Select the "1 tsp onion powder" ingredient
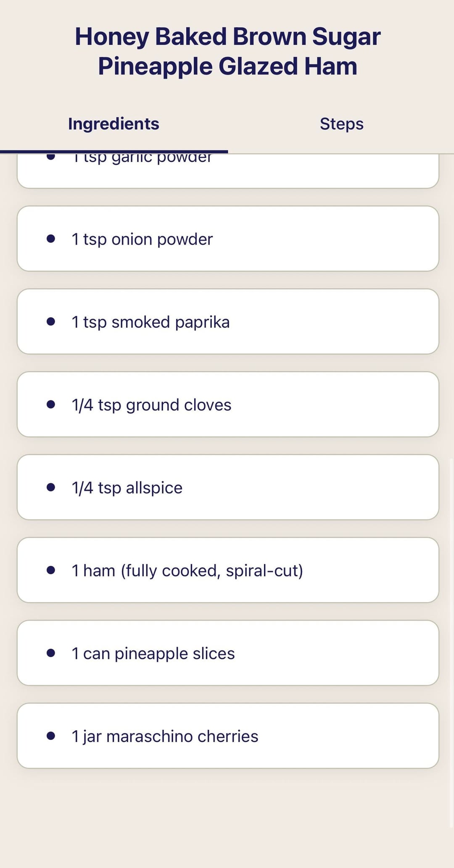Viewport: 454px width, 868px height. 142,239
